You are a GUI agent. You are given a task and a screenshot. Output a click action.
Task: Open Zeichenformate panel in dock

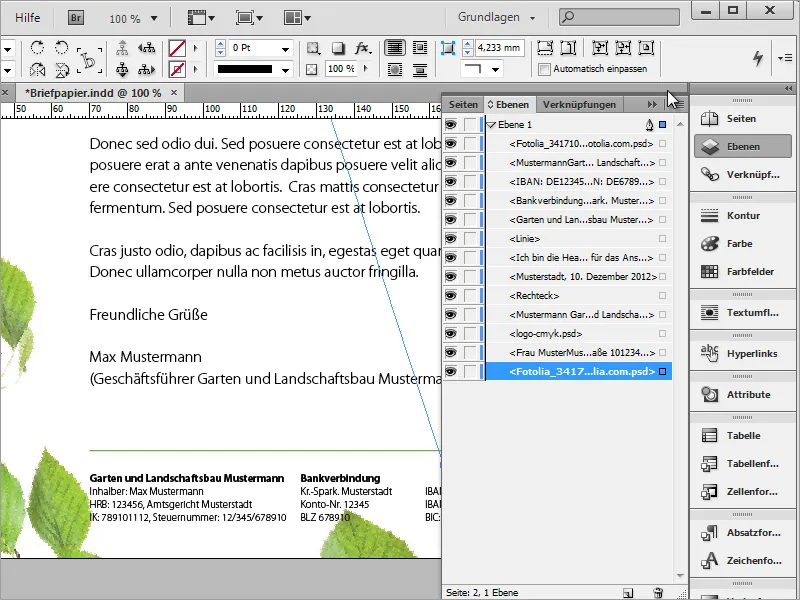741,561
